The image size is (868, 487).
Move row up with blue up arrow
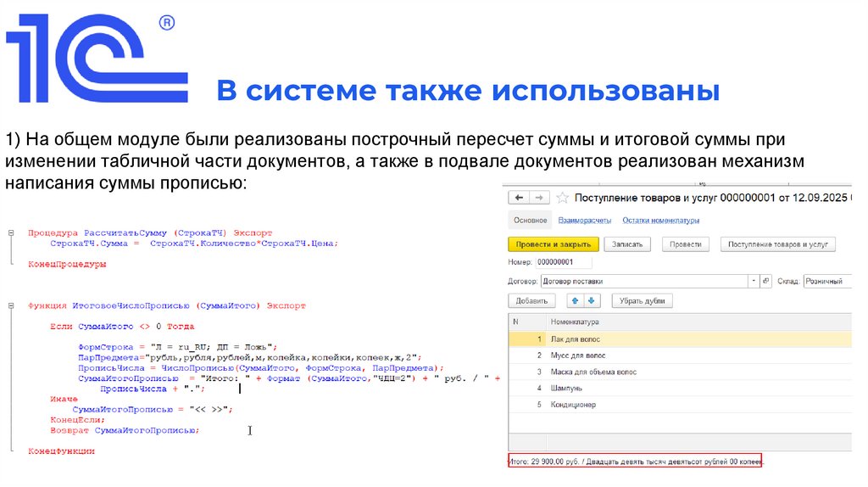(576, 301)
